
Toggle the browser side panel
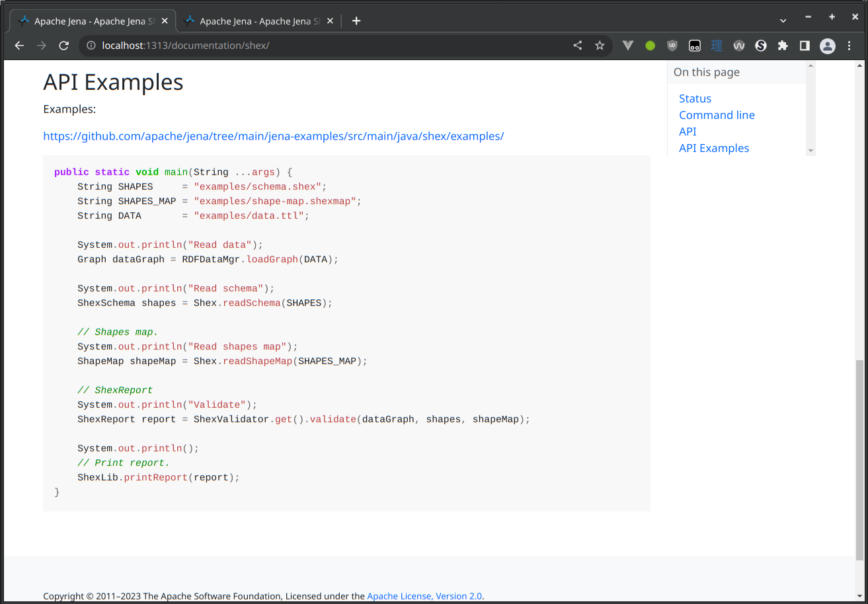click(x=805, y=46)
